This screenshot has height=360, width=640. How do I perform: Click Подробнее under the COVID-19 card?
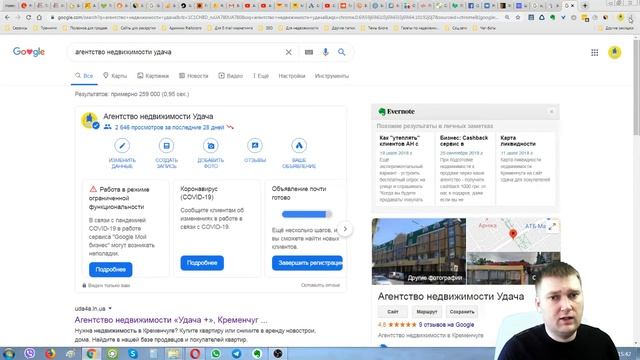point(202,263)
